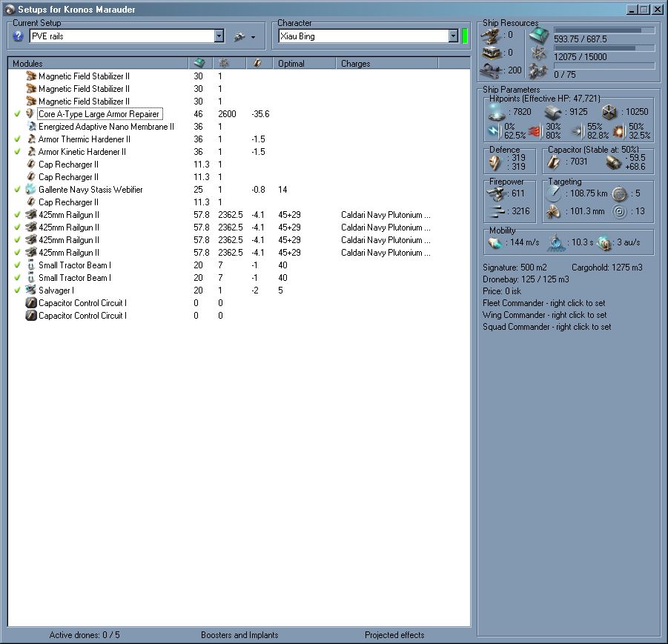Sort by the powergrid icon column header
The height and width of the screenshot is (644, 668).
(230, 64)
